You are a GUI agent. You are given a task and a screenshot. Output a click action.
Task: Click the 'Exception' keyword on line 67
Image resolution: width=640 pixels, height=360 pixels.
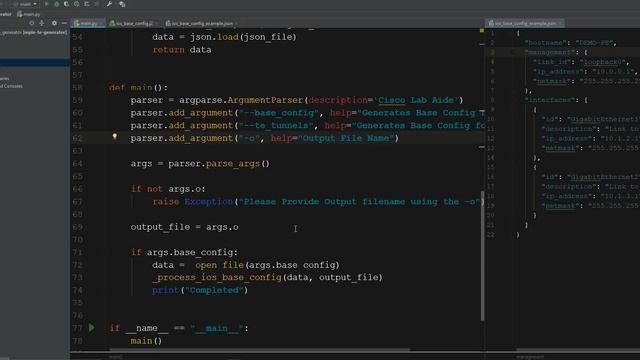click(x=208, y=202)
